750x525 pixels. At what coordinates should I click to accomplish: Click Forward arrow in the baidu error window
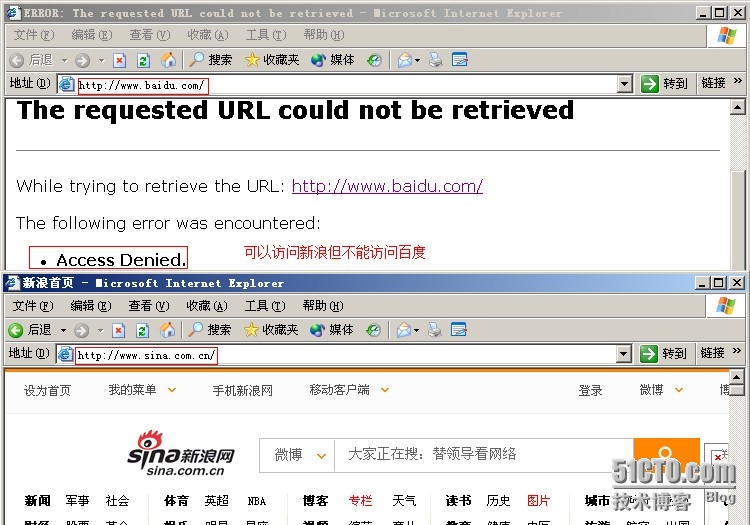coord(83,60)
